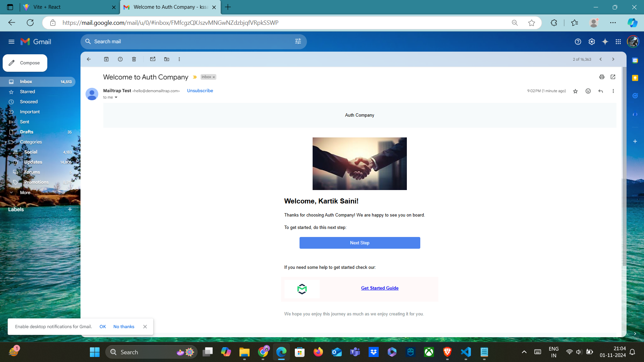Image resolution: width=644 pixels, height=362 pixels.
Task: Open the Sent folder
Action: tap(38, 122)
